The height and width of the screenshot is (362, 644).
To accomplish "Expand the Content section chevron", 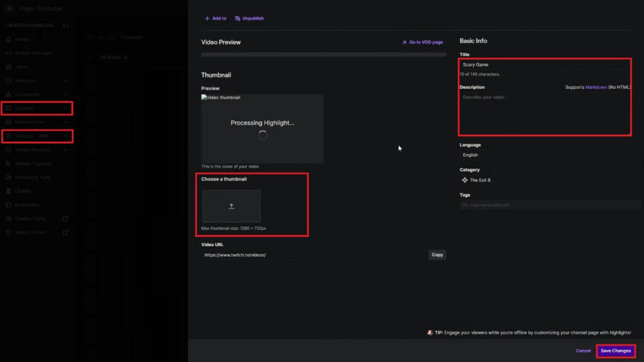I will tap(65, 108).
